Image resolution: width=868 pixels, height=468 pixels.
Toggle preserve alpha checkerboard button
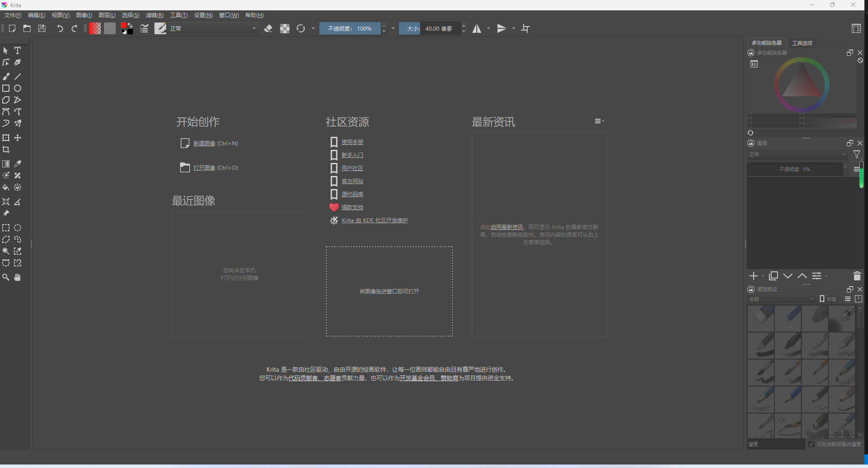[285, 29]
